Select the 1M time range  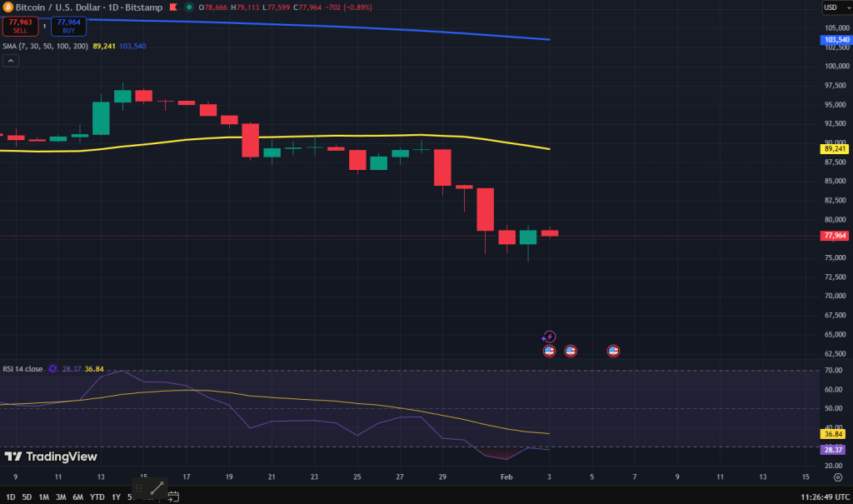43,497
